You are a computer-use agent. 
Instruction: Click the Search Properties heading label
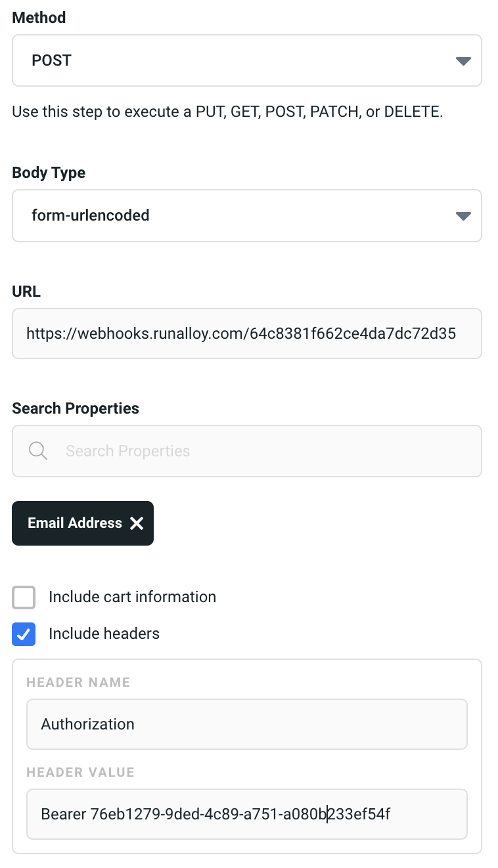[76, 408]
